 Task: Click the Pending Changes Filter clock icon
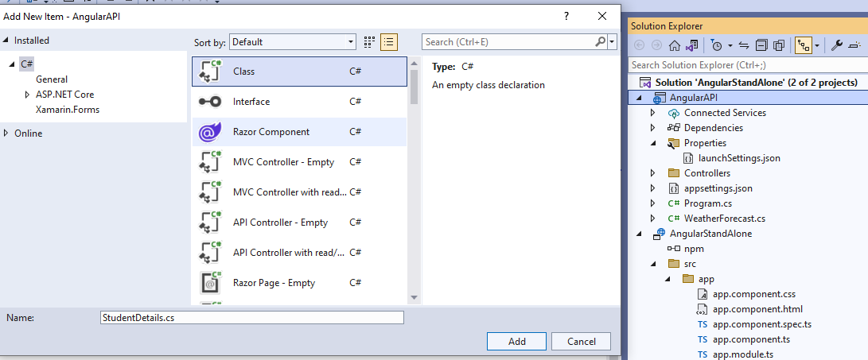pyautogui.click(x=716, y=45)
